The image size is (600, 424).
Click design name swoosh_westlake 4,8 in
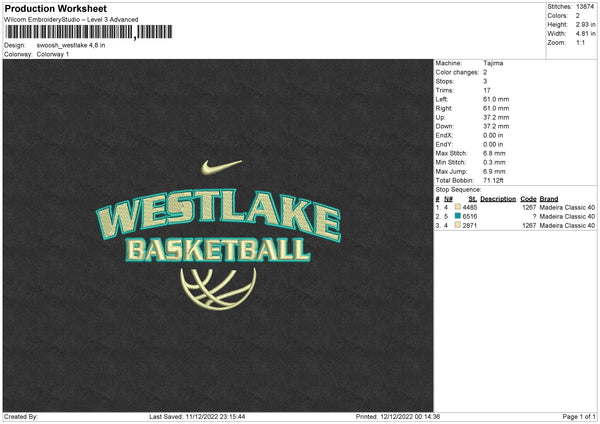(71, 45)
